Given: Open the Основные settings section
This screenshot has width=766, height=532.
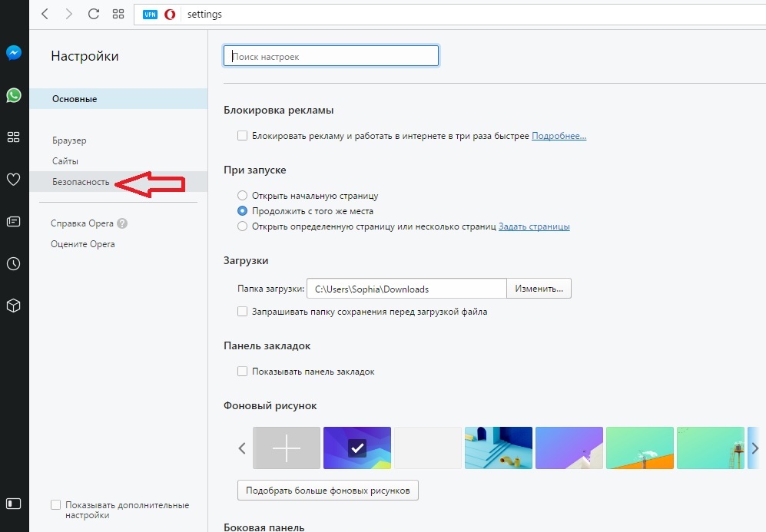Looking at the screenshot, I should [118, 98].
